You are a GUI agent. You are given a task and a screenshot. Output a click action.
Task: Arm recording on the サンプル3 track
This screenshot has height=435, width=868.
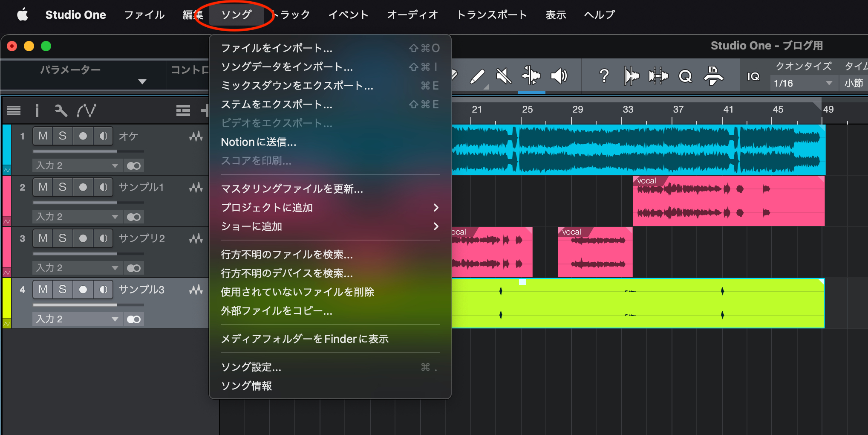click(x=83, y=289)
